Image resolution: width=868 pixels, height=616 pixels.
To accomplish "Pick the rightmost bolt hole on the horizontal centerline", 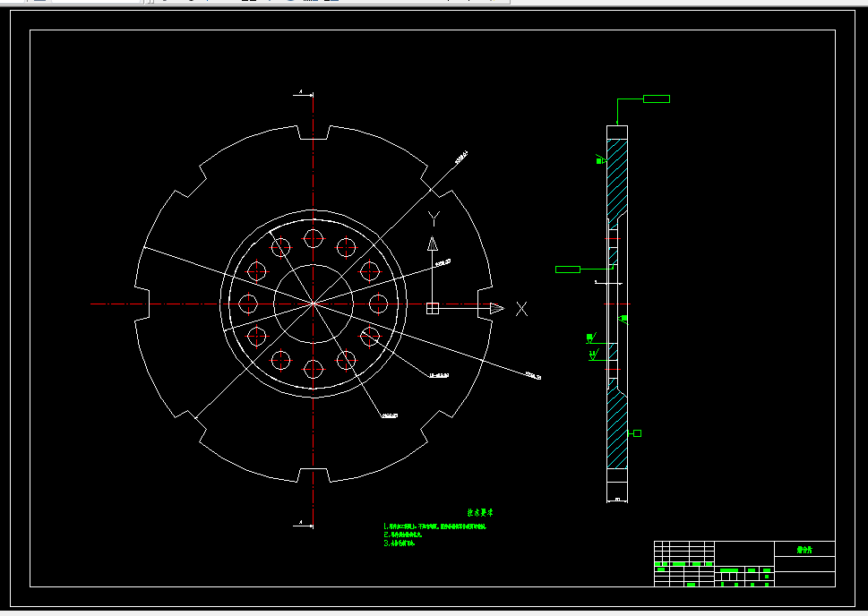I will coord(379,304).
